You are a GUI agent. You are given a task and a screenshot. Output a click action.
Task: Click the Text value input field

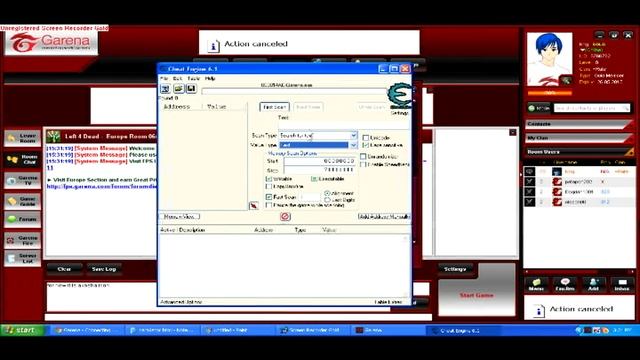pos(343,125)
